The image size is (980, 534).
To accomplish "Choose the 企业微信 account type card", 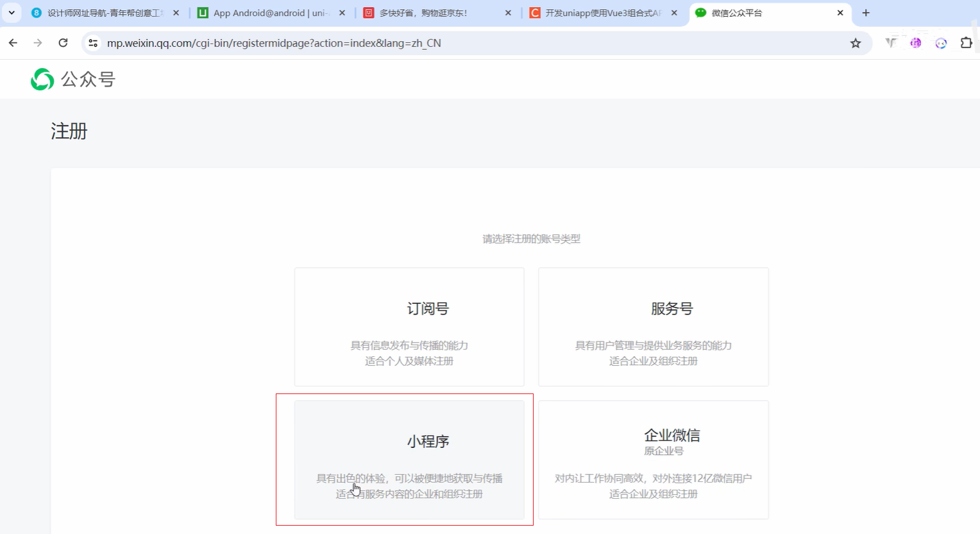I will [x=654, y=460].
